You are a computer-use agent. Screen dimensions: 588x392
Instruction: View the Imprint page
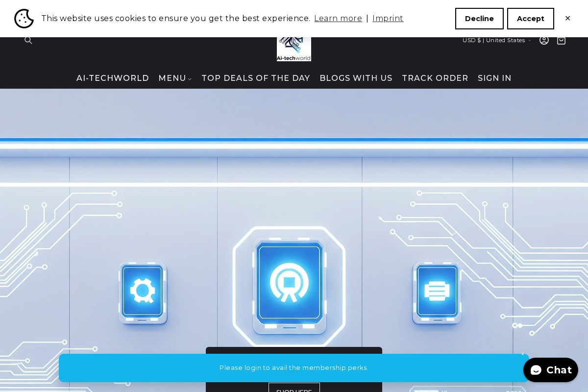tap(388, 19)
